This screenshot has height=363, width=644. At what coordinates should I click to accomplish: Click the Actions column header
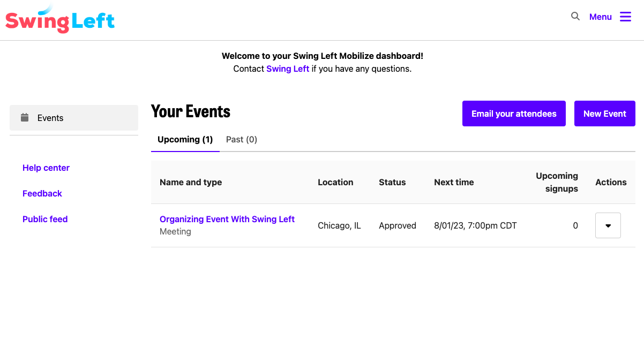point(611,182)
